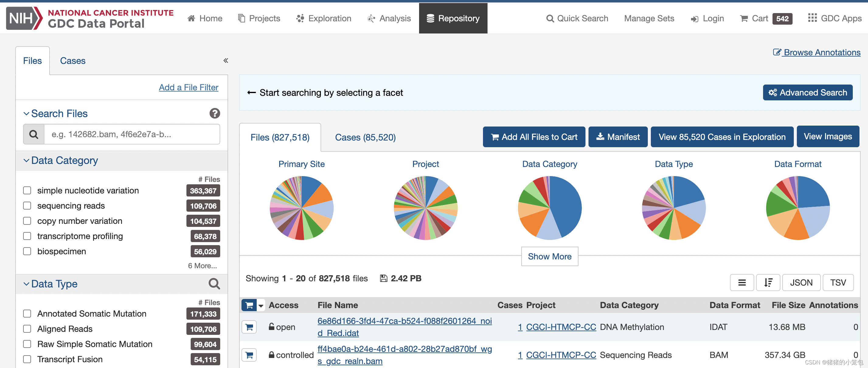The image size is (868, 368).
Task: Open the arrange columns icon button
Action: (x=742, y=283)
